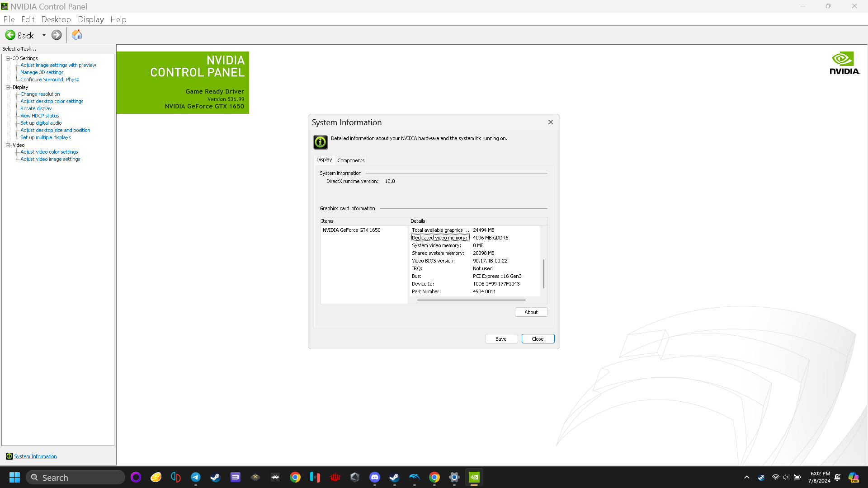Switch to the Components tab
Image resolution: width=868 pixels, height=488 pixels.
(351, 160)
